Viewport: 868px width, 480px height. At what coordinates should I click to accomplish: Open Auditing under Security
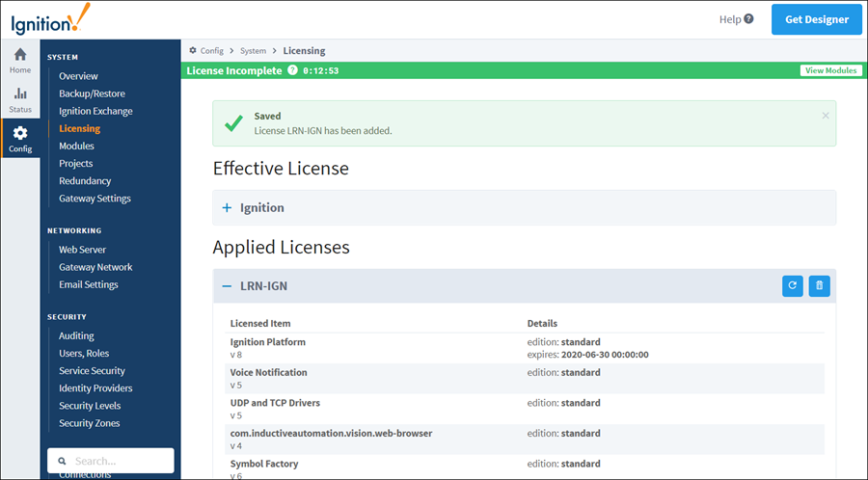[76, 335]
